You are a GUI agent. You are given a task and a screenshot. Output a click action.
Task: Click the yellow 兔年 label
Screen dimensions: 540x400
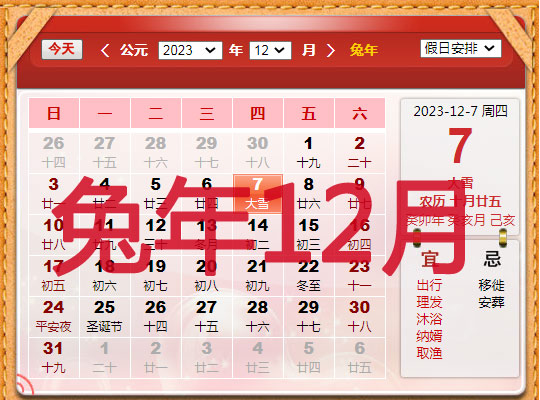(364, 50)
